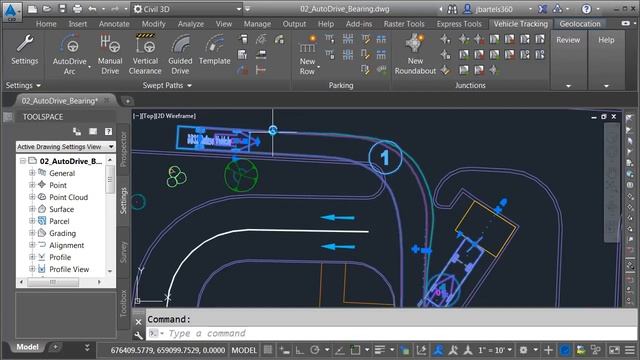Screen dimensions: 640x360
Task: Toggle ortho mode in status bar
Action: [300, 350]
